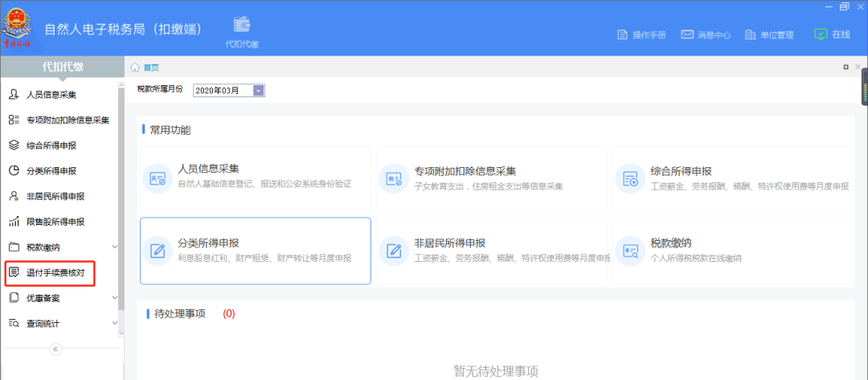Image resolution: width=868 pixels, height=380 pixels.
Task: Expand the 查询统计 sidebar chevron
Action: (x=115, y=324)
